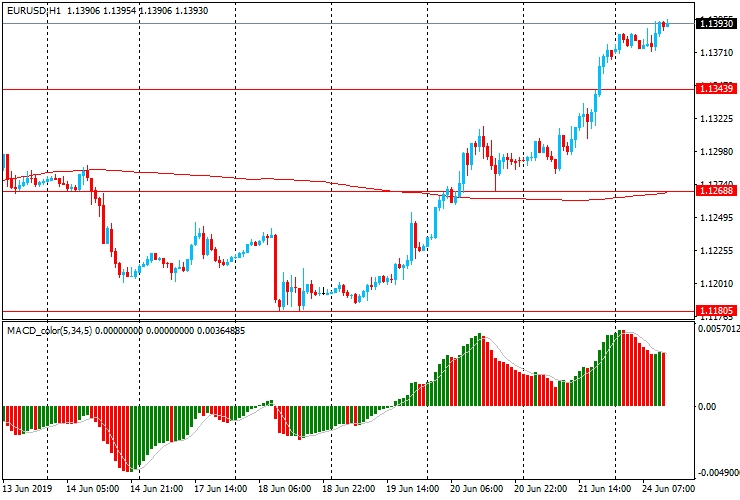740x500 pixels.
Task: Click the 18 Jun 22:00 time axis label
Action: (x=349, y=488)
